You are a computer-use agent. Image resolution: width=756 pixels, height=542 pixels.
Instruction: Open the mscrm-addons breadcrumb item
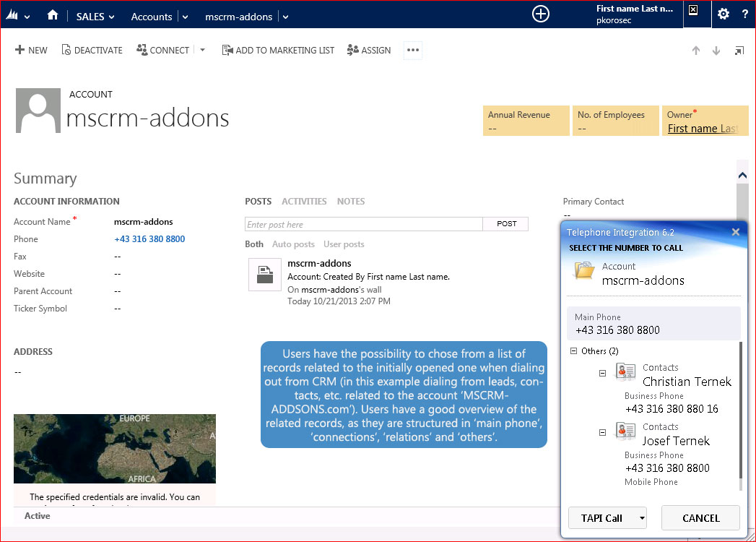pyautogui.click(x=239, y=17)
